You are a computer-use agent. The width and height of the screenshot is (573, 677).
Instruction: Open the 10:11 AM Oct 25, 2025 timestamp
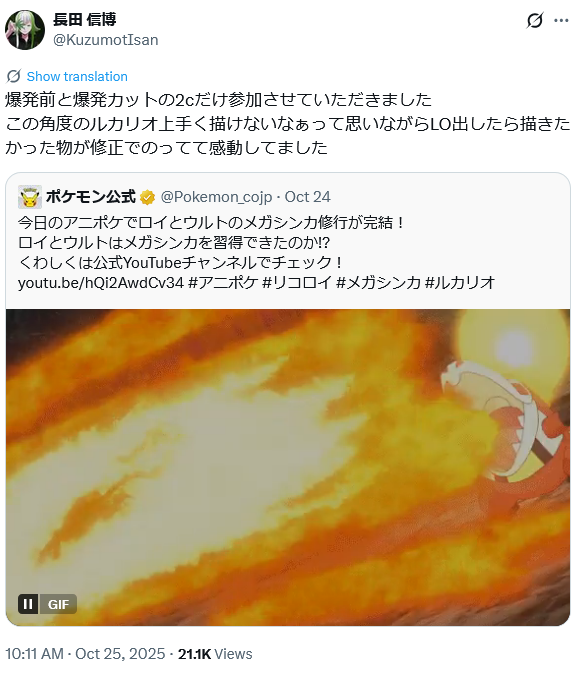tap(85, 654)
